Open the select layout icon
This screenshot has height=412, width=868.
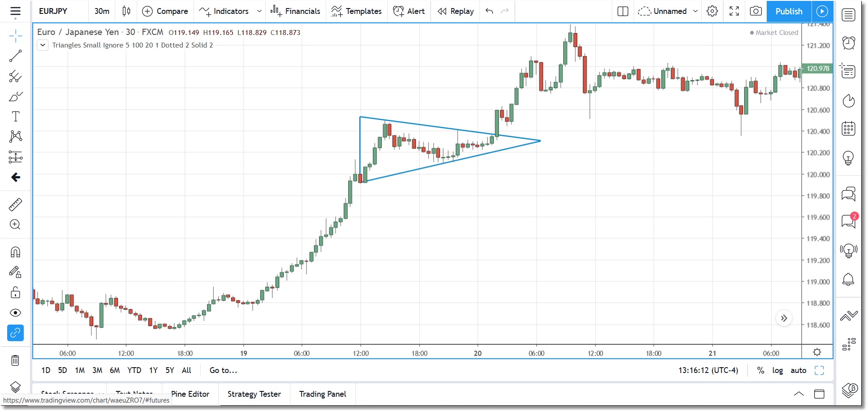(x=623, y=11)
